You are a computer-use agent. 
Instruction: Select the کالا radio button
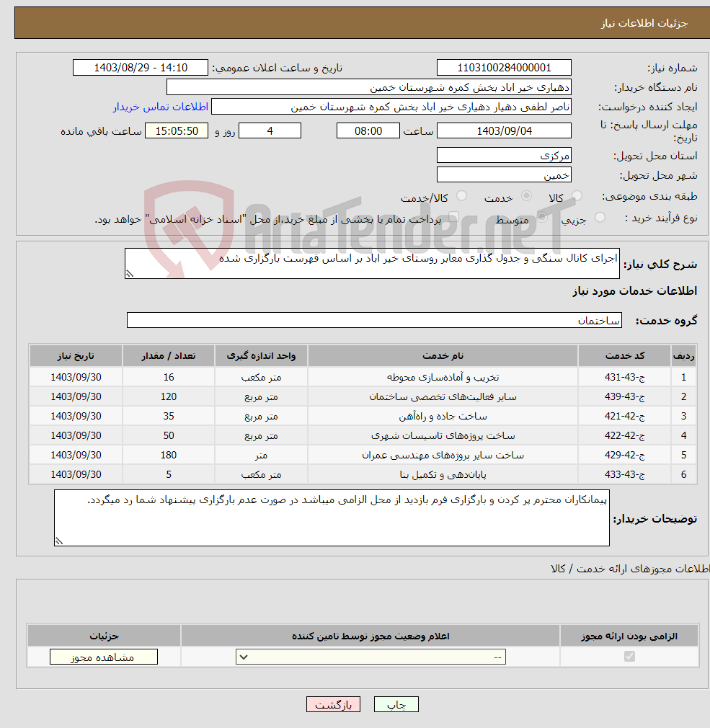click(x=577, y=195)
